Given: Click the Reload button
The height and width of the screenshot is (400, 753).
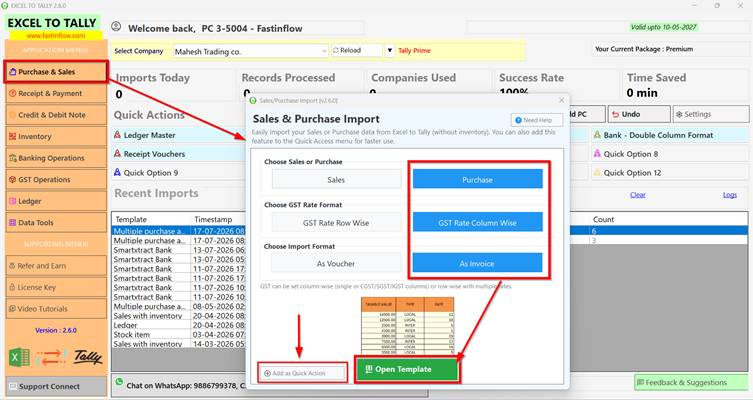Looking at the screenshot, I should tap(356, 50).
